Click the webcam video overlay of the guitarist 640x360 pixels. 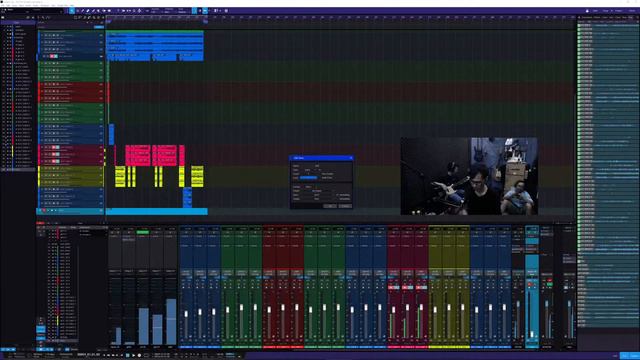469,176
